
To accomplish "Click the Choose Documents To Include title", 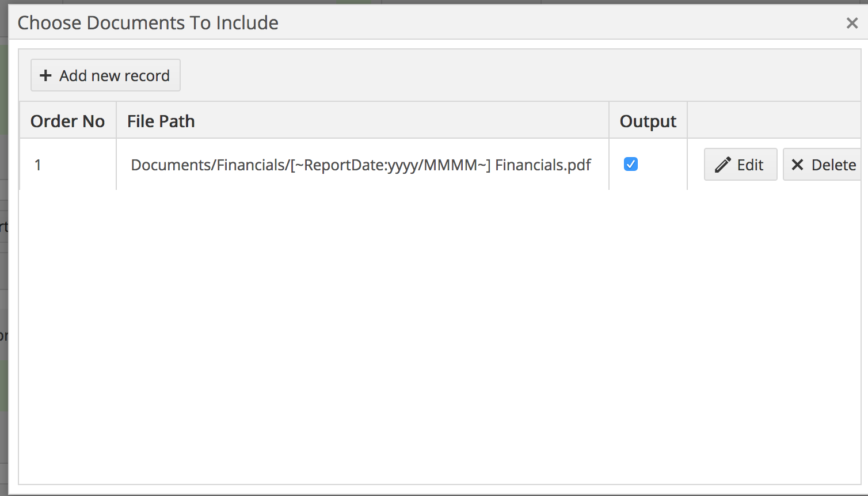I will pos(147,22).
